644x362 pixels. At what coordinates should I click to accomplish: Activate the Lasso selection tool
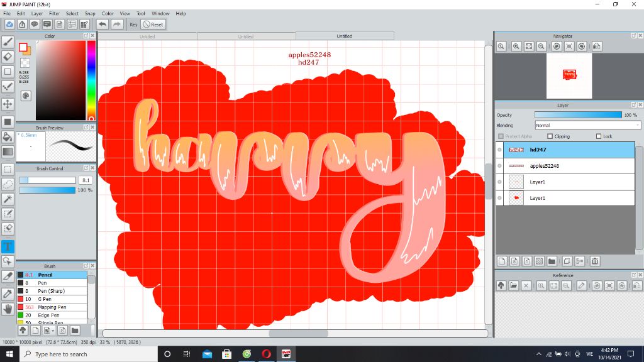pyautogui.click(x=8, y=184)
